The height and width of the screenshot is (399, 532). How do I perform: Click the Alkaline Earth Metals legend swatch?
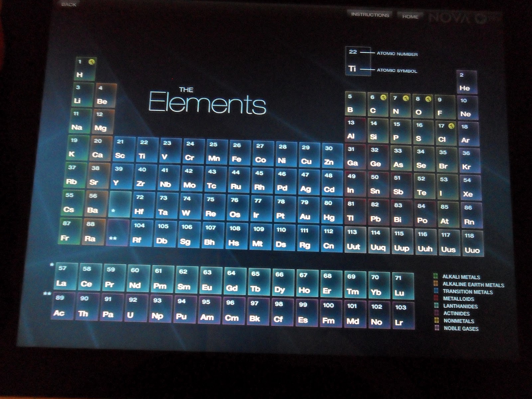click(x=436, y=284)
